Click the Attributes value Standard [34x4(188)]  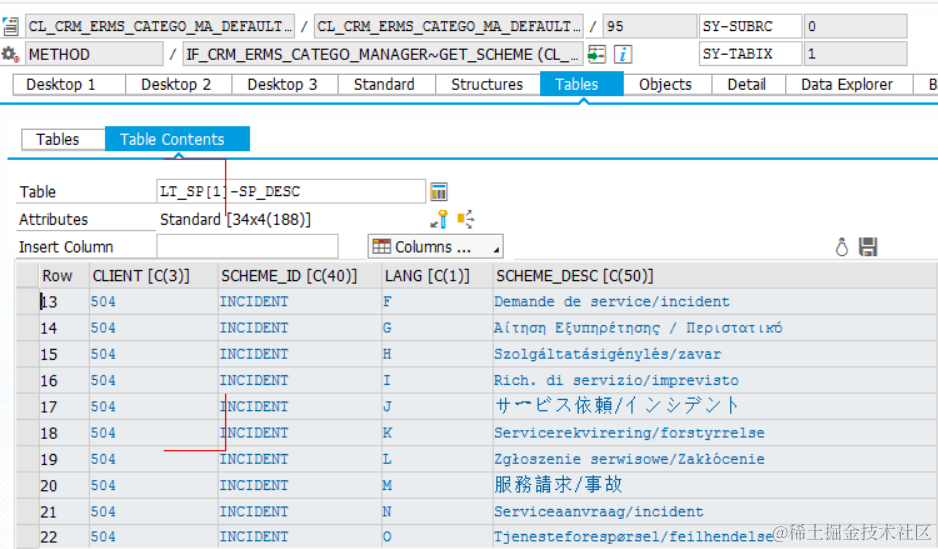click(235, 219)
